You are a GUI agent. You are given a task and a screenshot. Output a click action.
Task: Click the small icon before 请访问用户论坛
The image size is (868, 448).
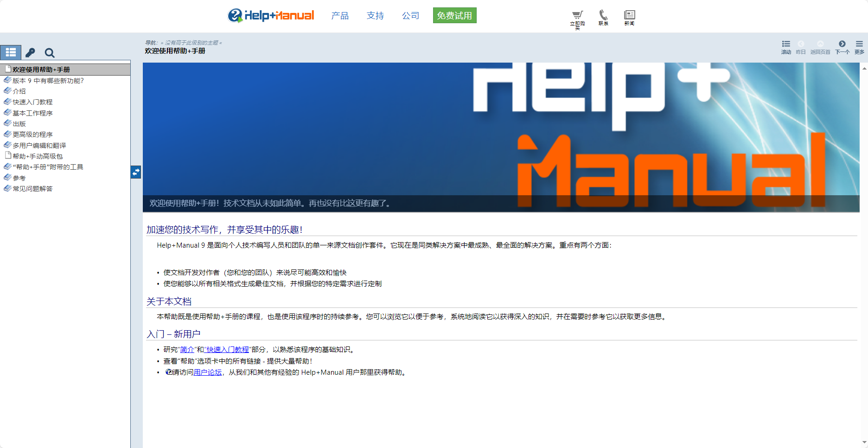click(169, 372)
